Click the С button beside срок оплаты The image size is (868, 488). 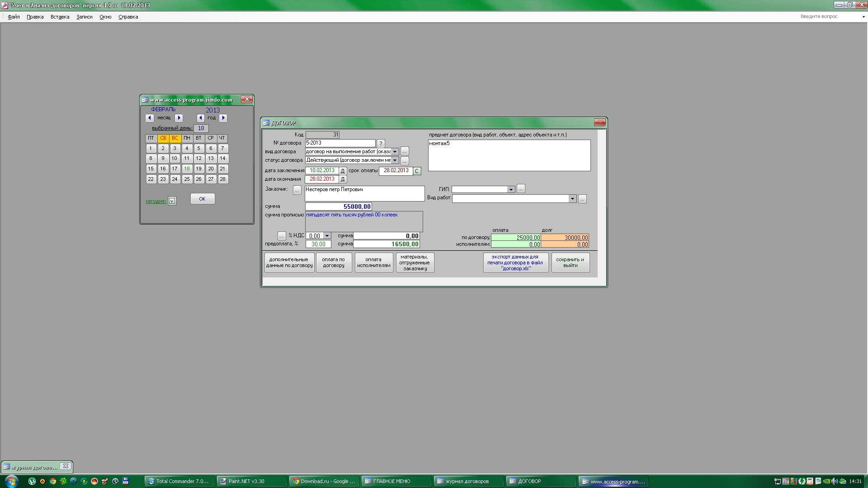coord(417,171)
